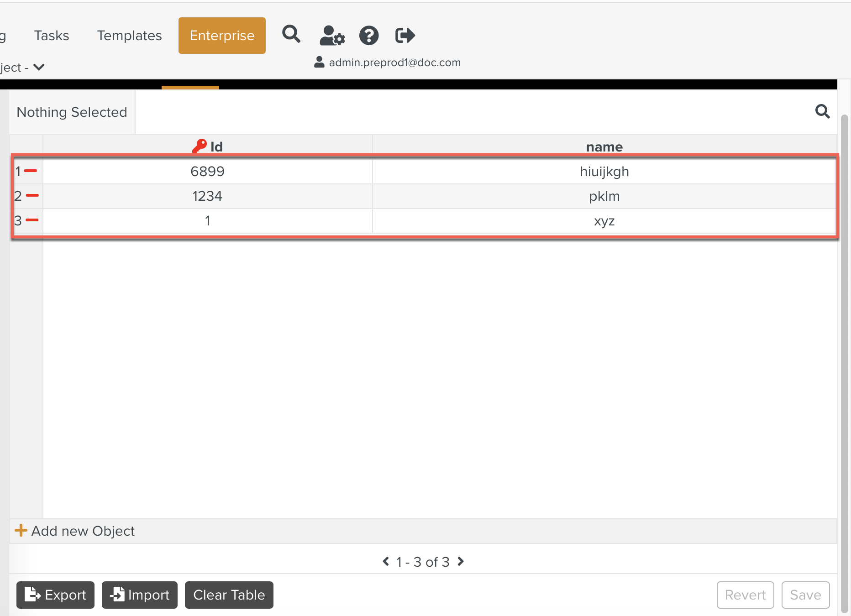Delete row 1234 using the red minus icon

click(32, 196)
